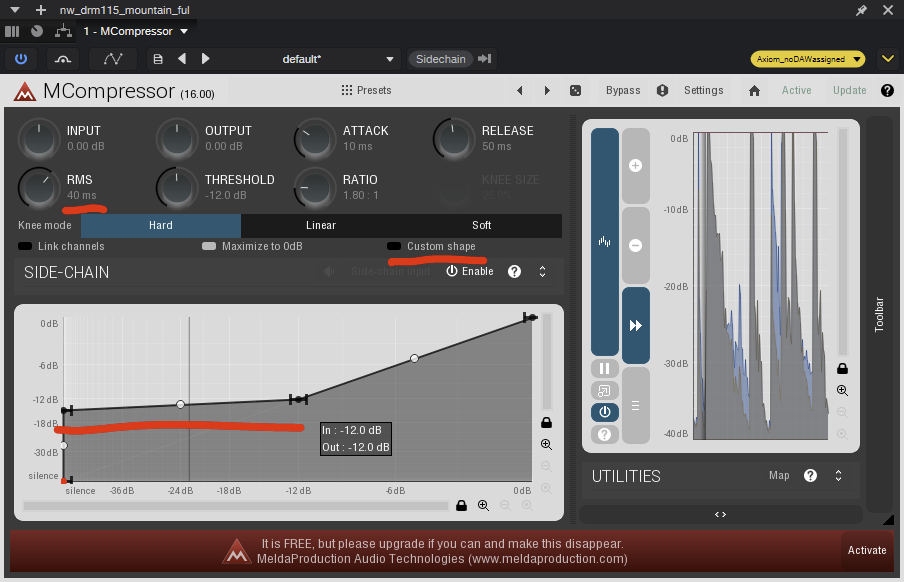The image size is (904, 582).
Task: Open the meter help question mark
Action: [x=605, y=434]
